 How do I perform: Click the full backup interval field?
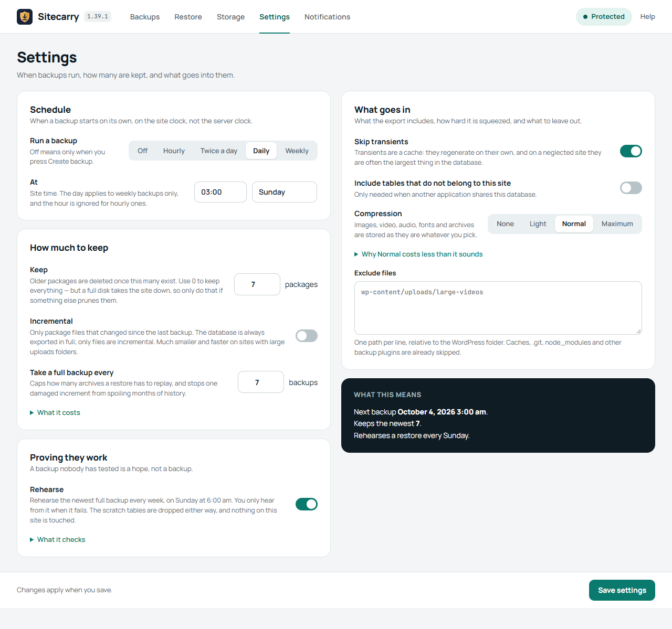click(261, 382)
